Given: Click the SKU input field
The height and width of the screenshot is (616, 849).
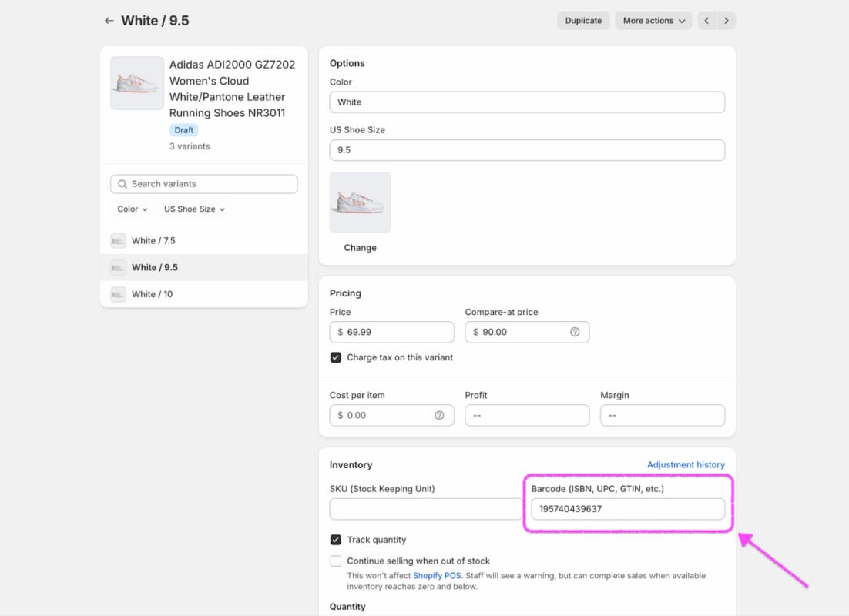Looking at the screenshot, I should [425, 510].
